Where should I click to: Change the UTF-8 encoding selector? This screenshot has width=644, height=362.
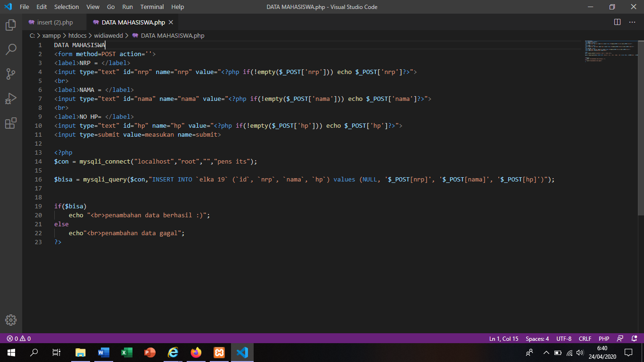pos(563,338)
